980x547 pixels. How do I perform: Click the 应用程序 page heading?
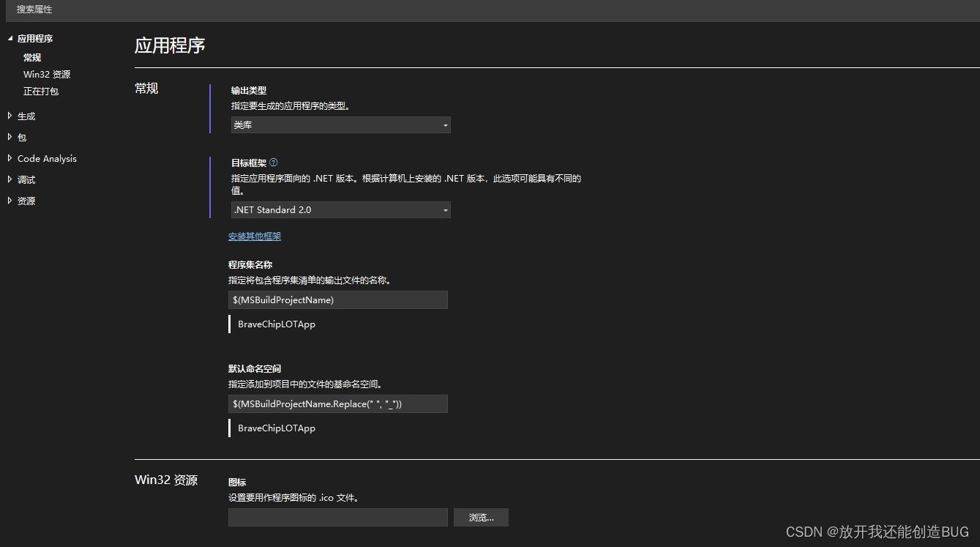(170, 45)
